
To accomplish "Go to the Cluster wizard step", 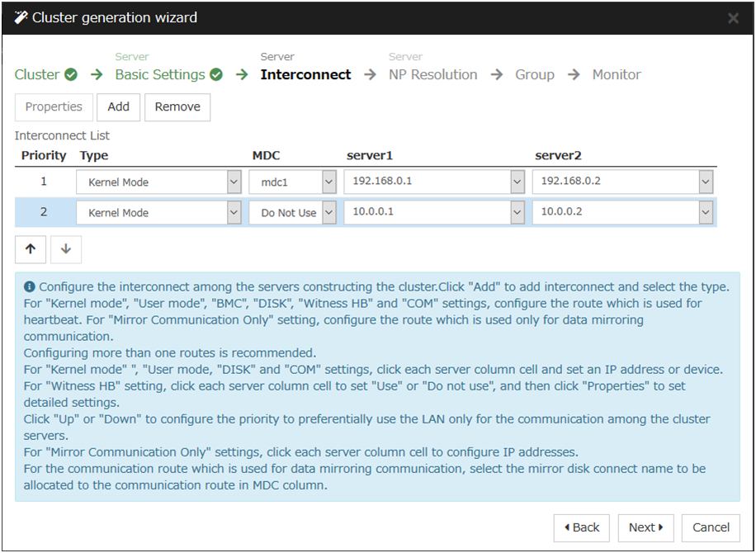I will pos(37,74).
